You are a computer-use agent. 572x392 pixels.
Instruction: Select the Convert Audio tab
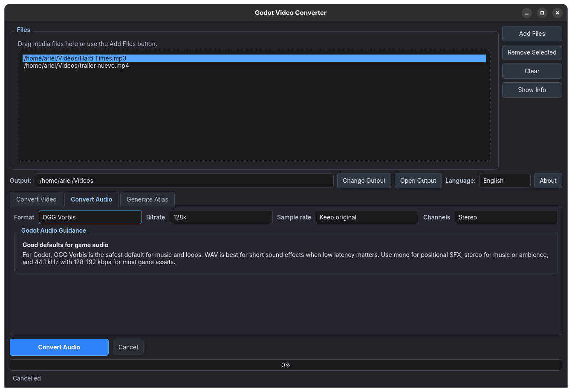click(92, 199)
